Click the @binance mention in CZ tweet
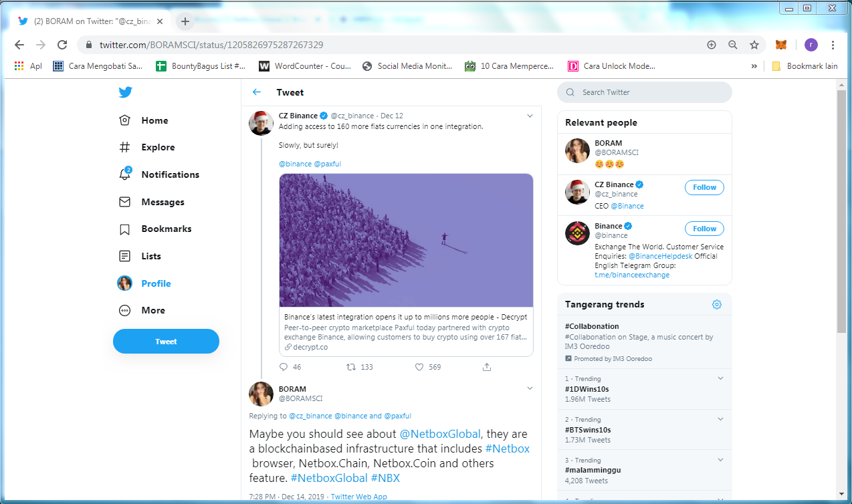This screenshot has width=852, height=504. point(295,164)
